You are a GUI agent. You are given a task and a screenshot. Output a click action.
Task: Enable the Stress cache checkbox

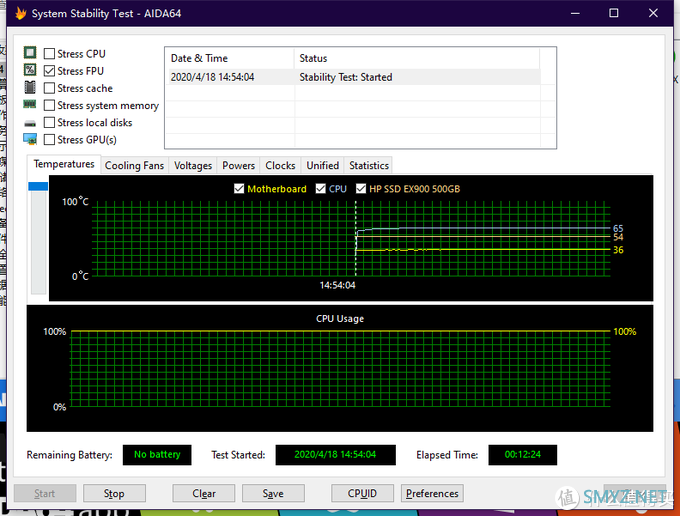click(x=49, y=88)
